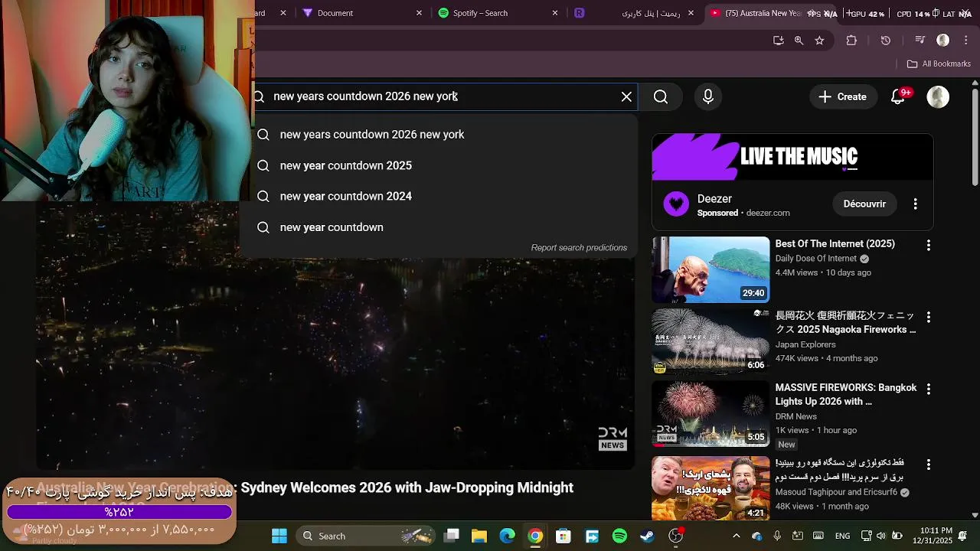Start voice search with microphone icon
The image size is (980, 551).
pos(708,96)
